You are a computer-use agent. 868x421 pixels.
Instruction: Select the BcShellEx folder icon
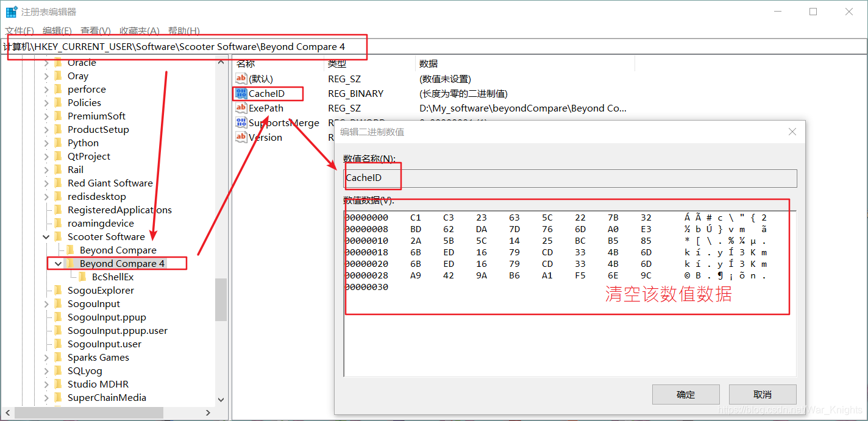(83, 277)
